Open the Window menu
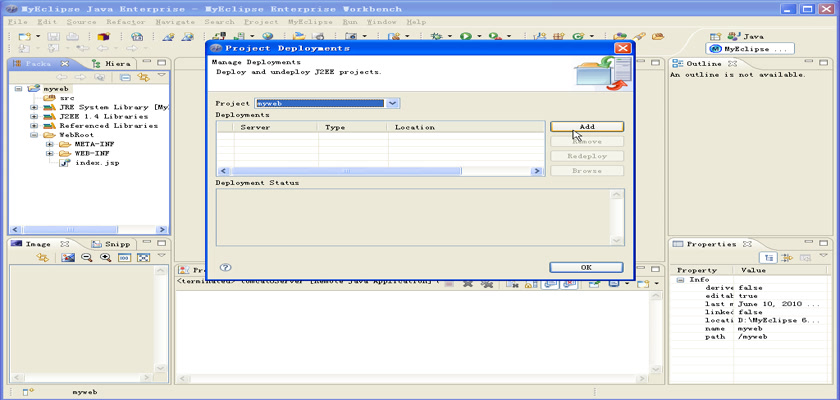Image resolution: width=840 pixels, height=400 pixels. pos(381,22)
